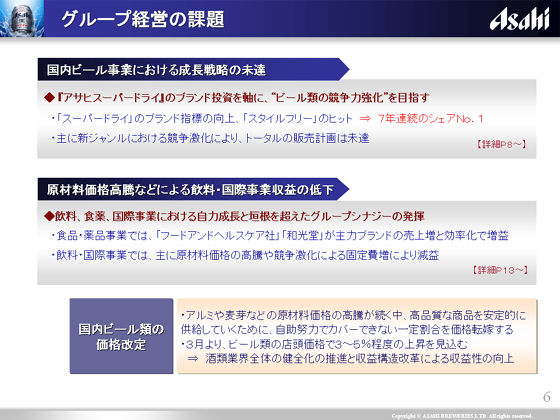
Task: Select line 食品・薬品事業では
Action: click(x=280, y=235)
